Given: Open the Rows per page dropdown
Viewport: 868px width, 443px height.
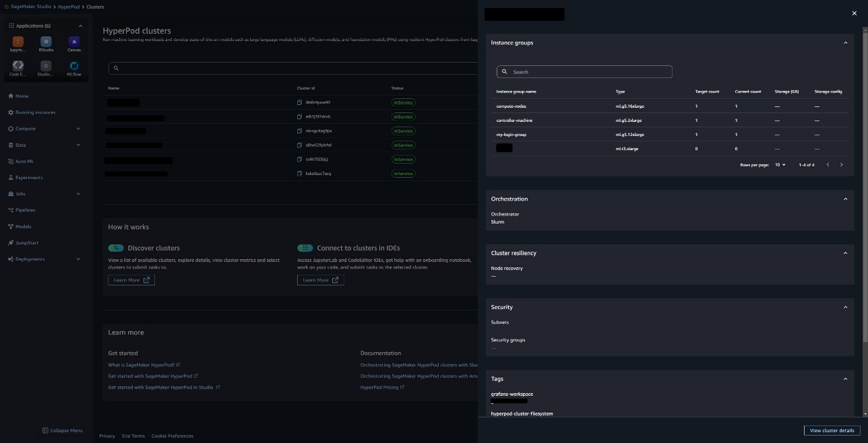Looking at the screenshot, I should pos(780,164).
